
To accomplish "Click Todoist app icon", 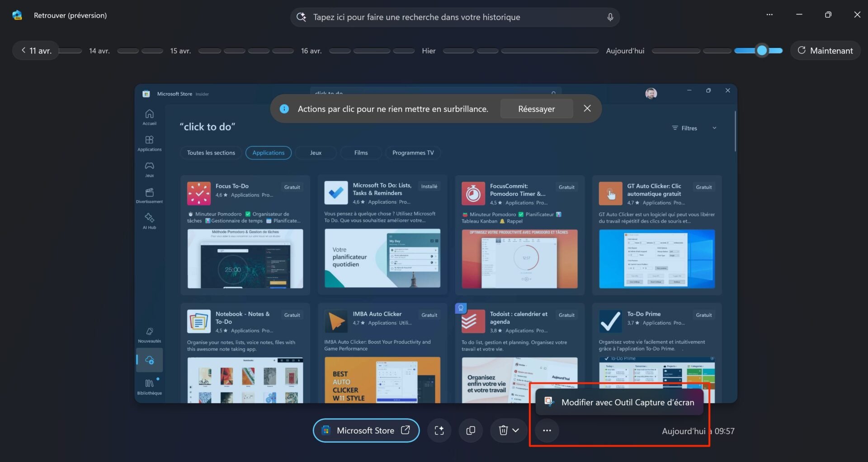I will 473,321.
